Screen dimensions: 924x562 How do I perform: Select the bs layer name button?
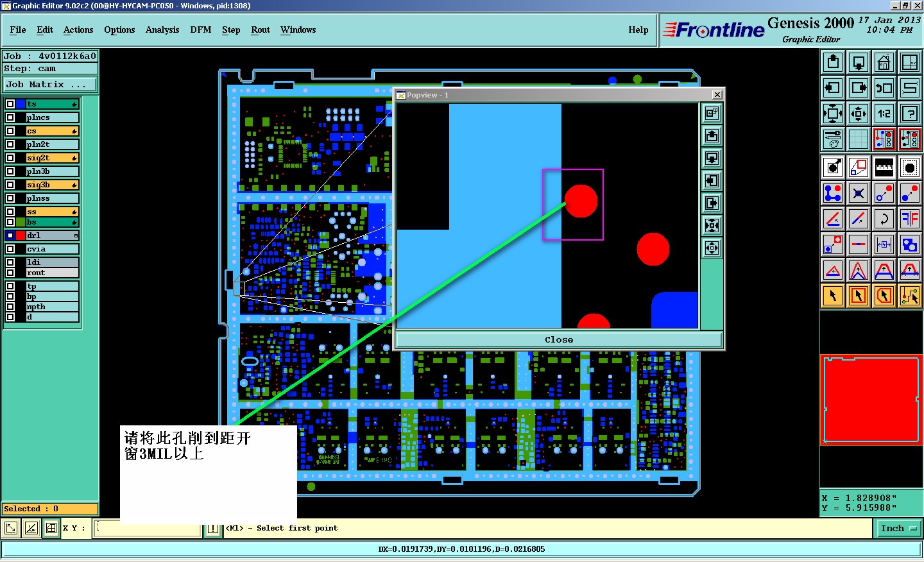53,222
